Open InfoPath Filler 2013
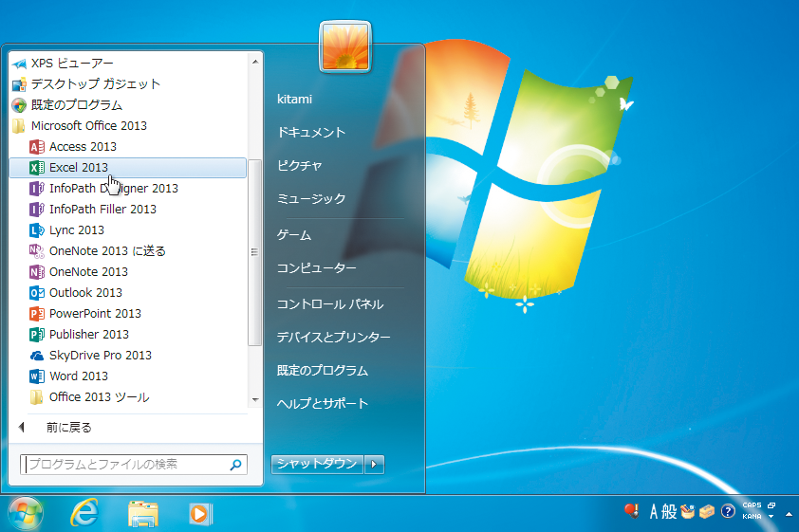799x532 pixels. coord(93,210)
